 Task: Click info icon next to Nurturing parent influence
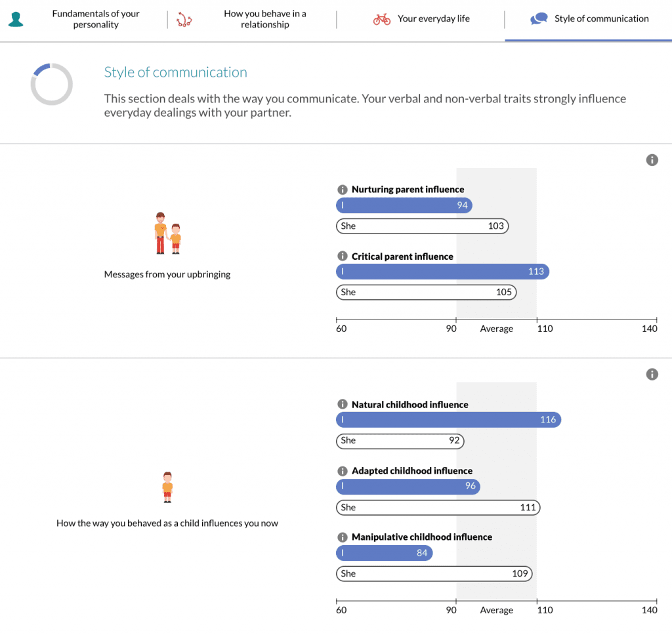[x=342, y=190]
